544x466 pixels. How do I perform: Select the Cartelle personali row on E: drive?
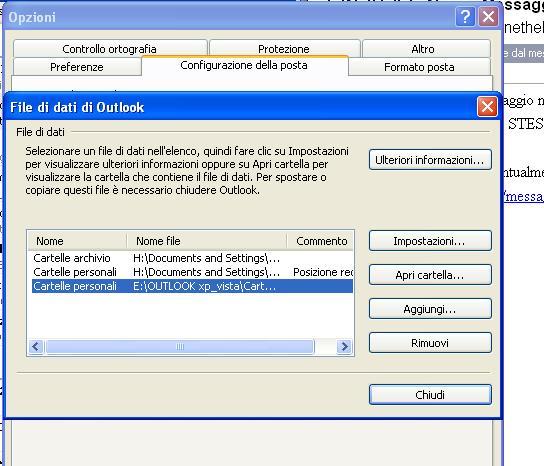pyautogui.click(x=192, y=286)
